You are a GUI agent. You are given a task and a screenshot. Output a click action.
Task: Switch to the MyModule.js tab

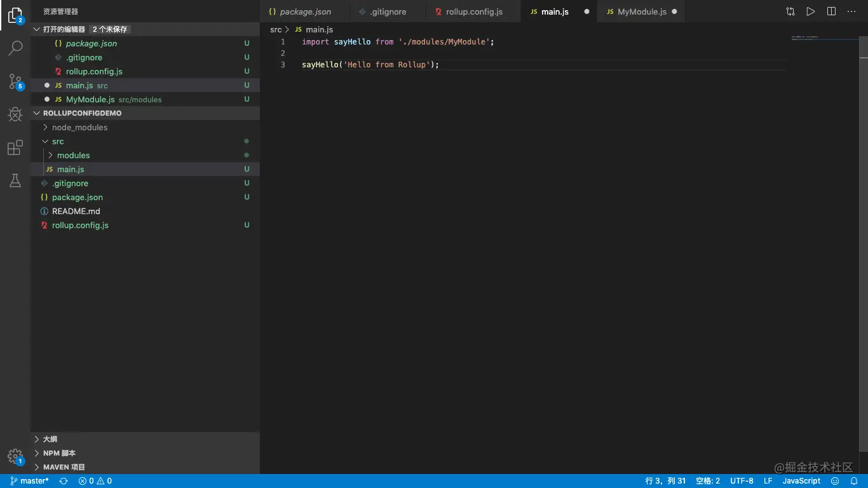[642, 11]
